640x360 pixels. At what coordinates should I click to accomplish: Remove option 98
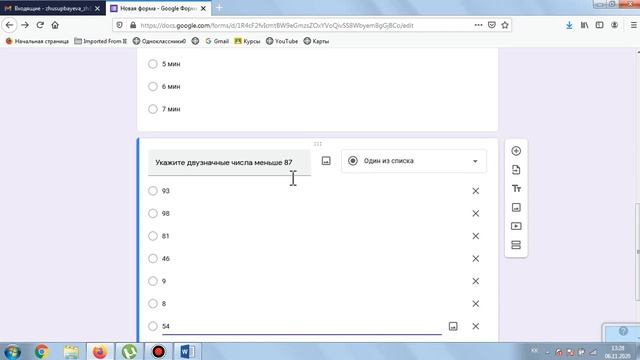tap(476, 213)
